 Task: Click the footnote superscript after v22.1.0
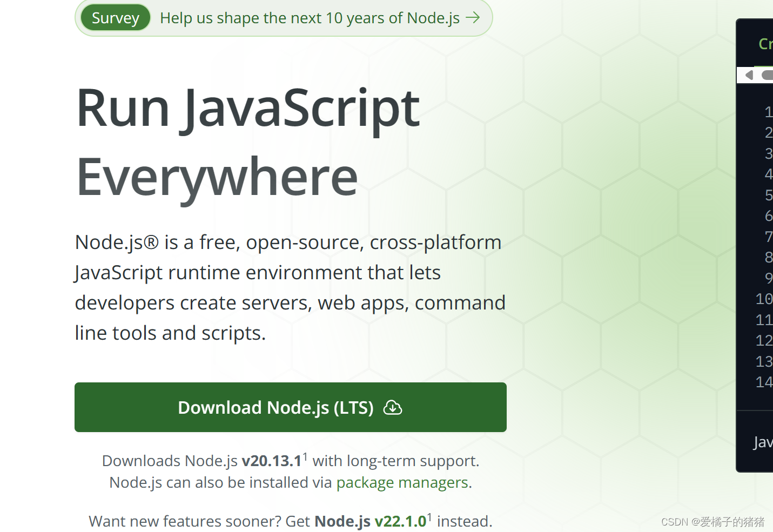click(429, 516)
